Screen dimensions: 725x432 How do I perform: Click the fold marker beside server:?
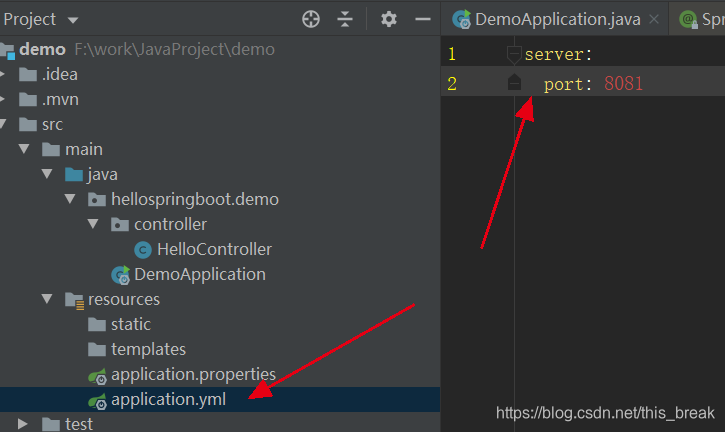[514, 55]
